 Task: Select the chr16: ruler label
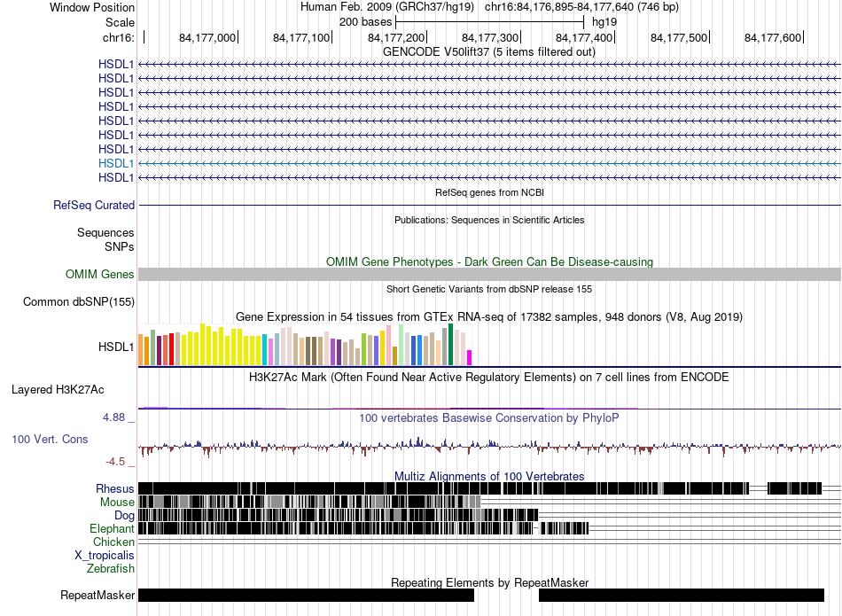[x=118, y=37]
